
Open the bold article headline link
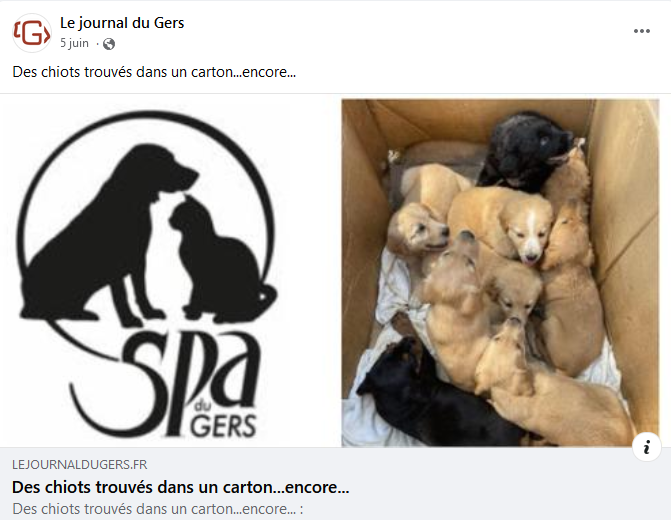pyautogui.click(x=181, y=487)
